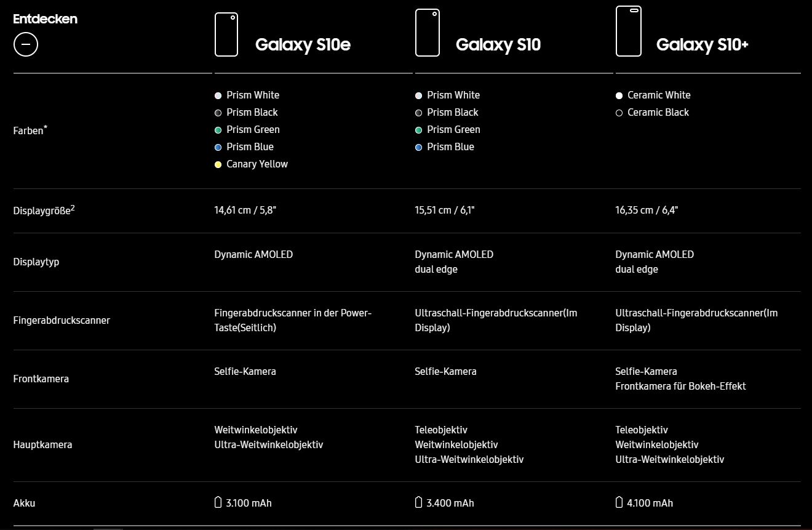
Task: Click the Entdecken section title
Action: pyautogui.click(x=45, y=19)
